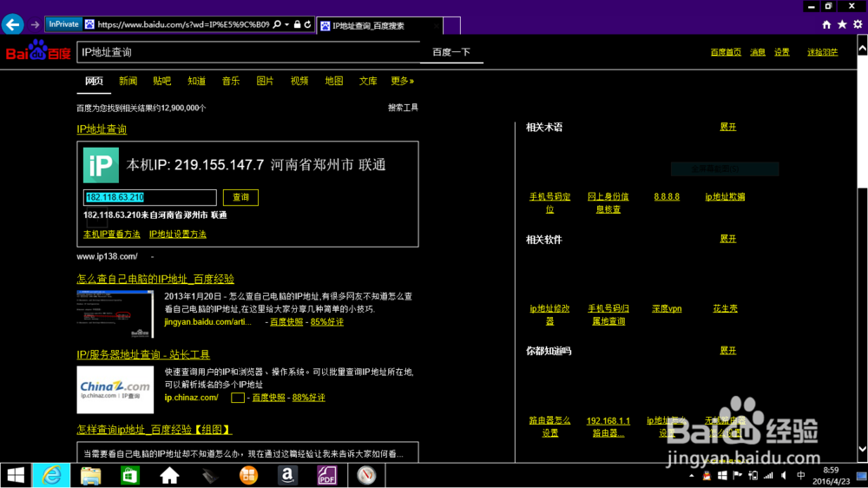This screenshot has width=868, height=488.
Task: Refresh the page using the reload icon
Action: (x=308, y=24)
